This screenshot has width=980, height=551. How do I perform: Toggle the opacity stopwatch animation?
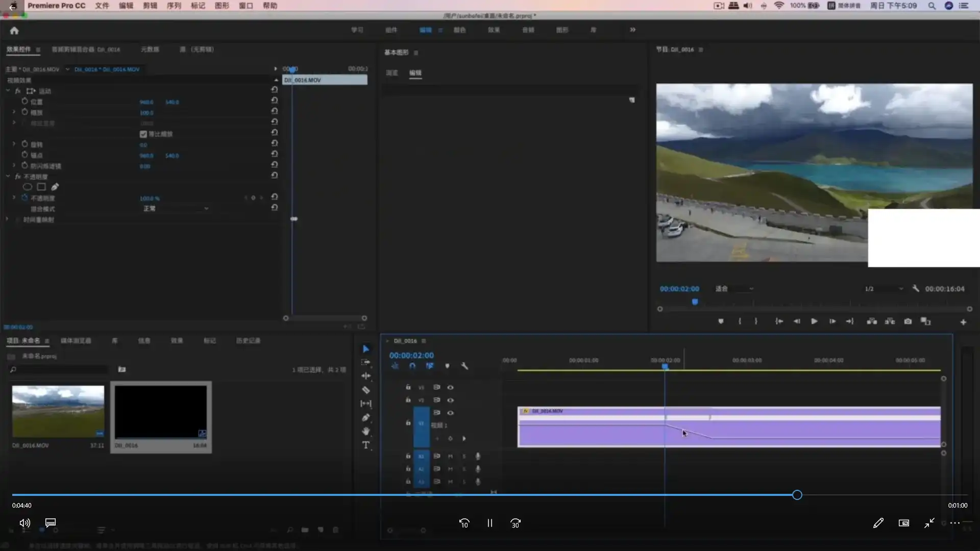[24, 198]
